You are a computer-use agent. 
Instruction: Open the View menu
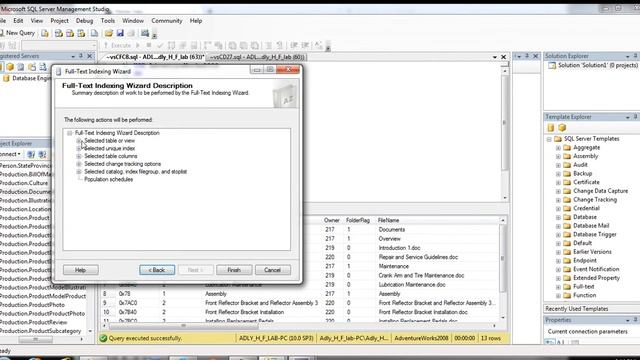pos(37,20)
